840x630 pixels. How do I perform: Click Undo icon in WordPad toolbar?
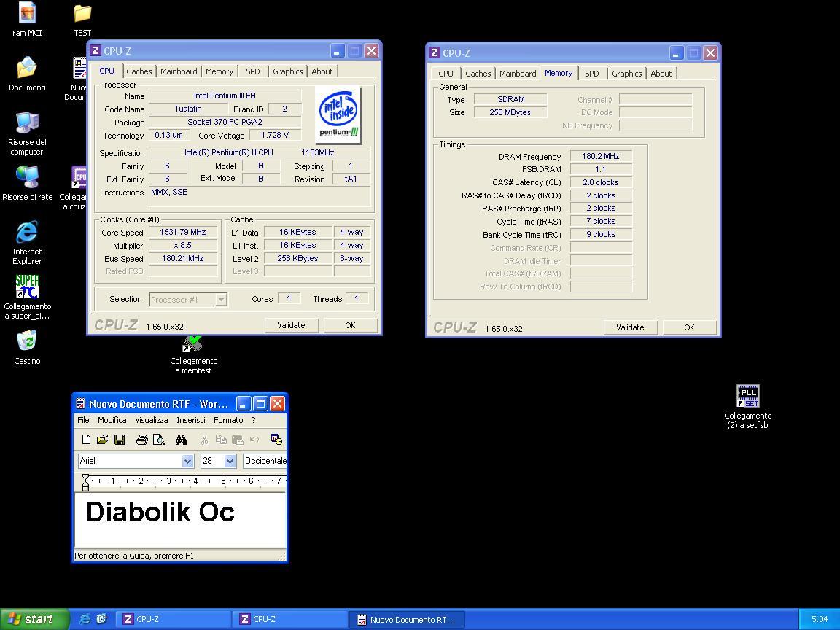tap(254, 440)
